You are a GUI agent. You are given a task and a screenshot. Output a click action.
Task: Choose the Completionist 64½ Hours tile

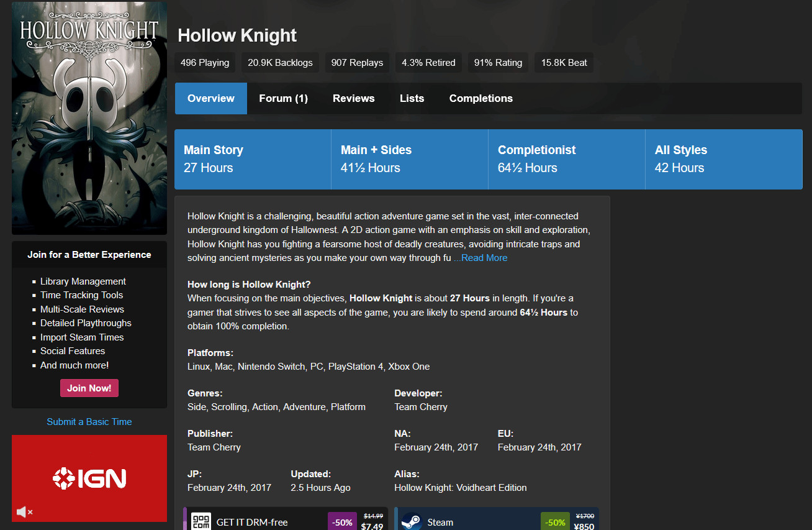(567, 159)
